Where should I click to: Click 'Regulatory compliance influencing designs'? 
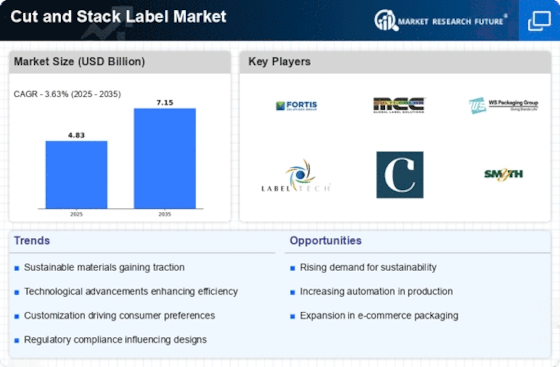[115, 340]
